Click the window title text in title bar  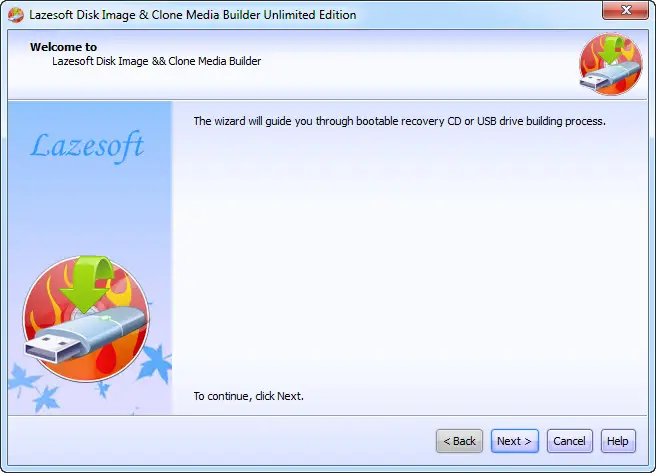[192, 15]
